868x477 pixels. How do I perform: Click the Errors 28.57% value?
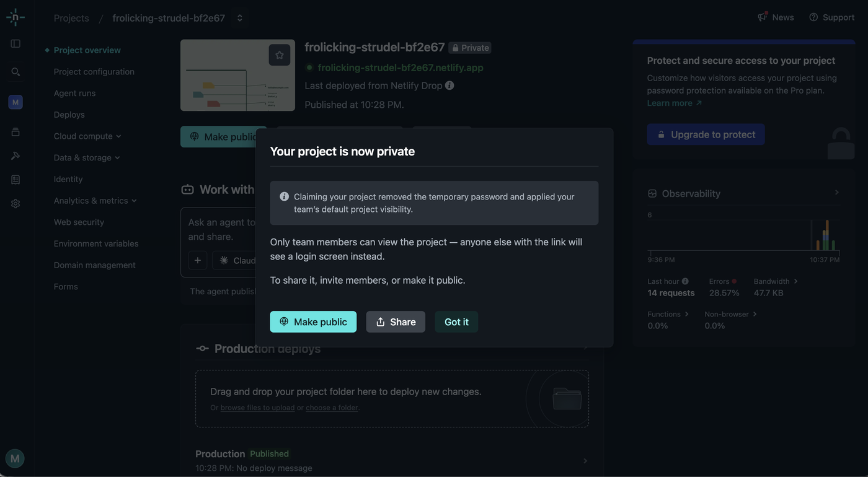coord(724,293)
